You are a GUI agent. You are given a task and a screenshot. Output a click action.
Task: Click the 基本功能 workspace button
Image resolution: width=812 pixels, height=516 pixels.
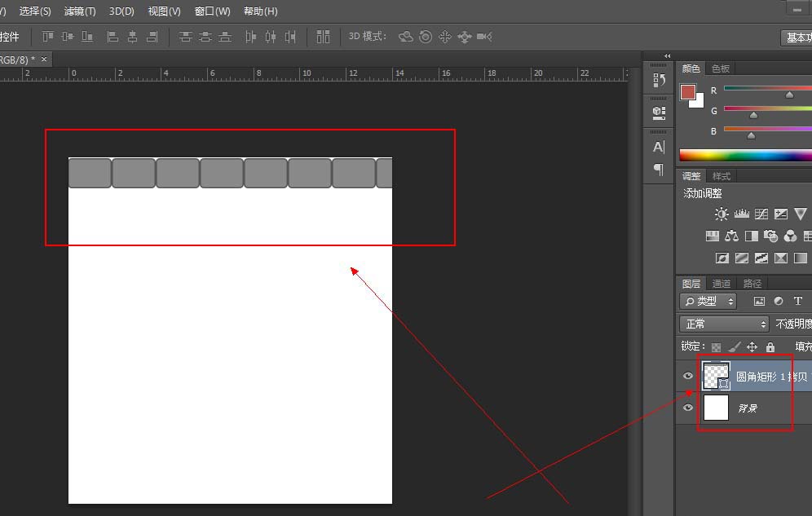797,37
